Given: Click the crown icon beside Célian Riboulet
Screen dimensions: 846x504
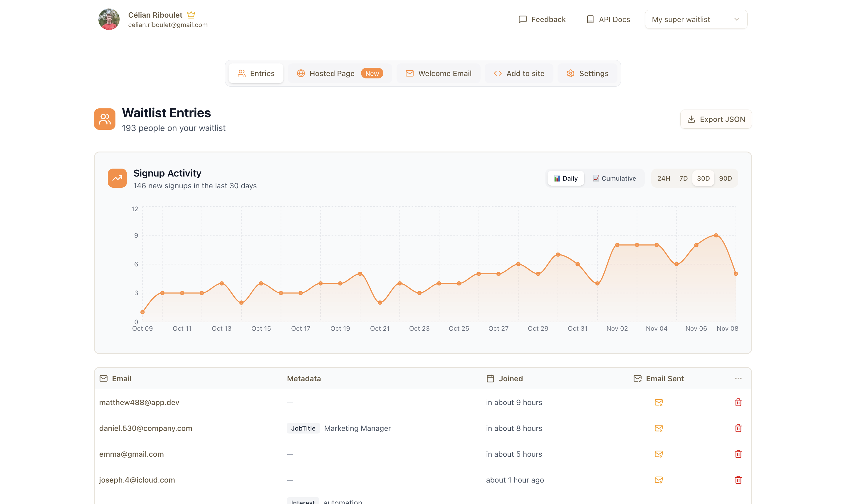Looking at the screenshot, I should (x=191, y=15).
